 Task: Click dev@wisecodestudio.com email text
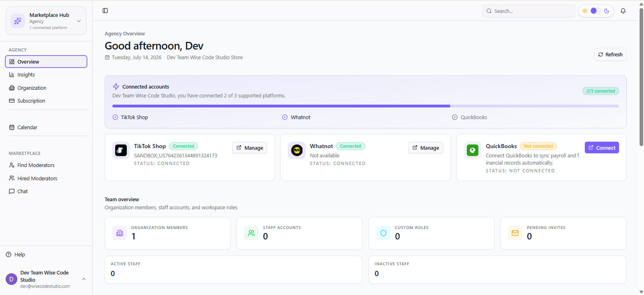point(46,287)
